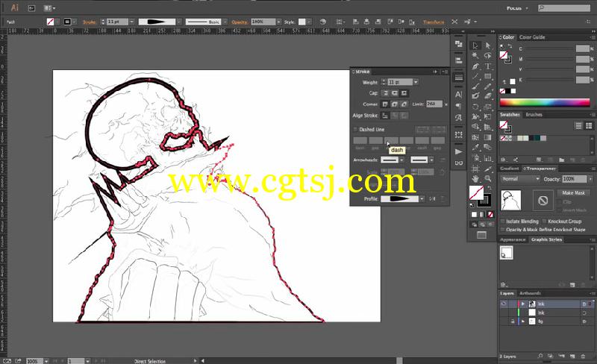Screen dimensions: 597x364
Task: Select the Eyedropper tool
Action: 475,148
